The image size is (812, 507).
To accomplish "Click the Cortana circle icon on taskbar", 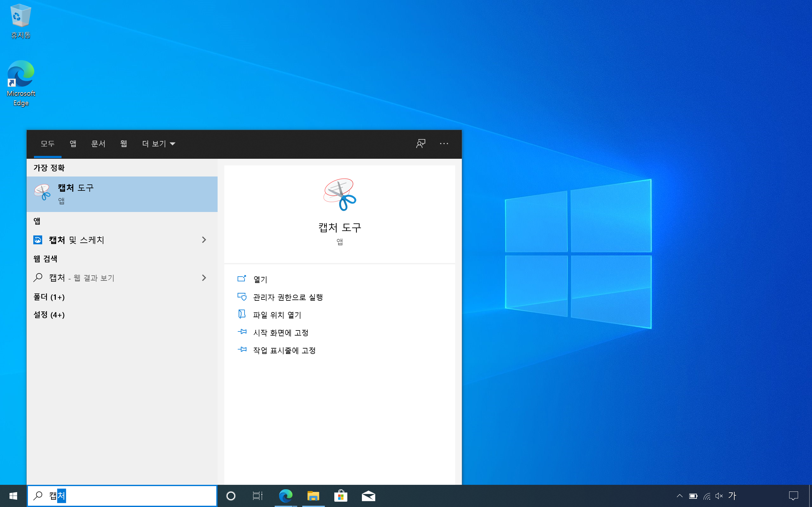I will tap(231, 496).
